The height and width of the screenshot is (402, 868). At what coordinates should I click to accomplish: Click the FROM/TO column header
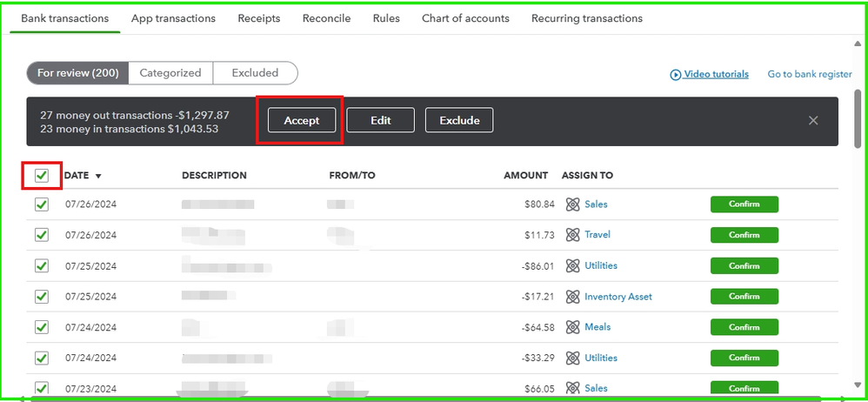tap(352, 176)
